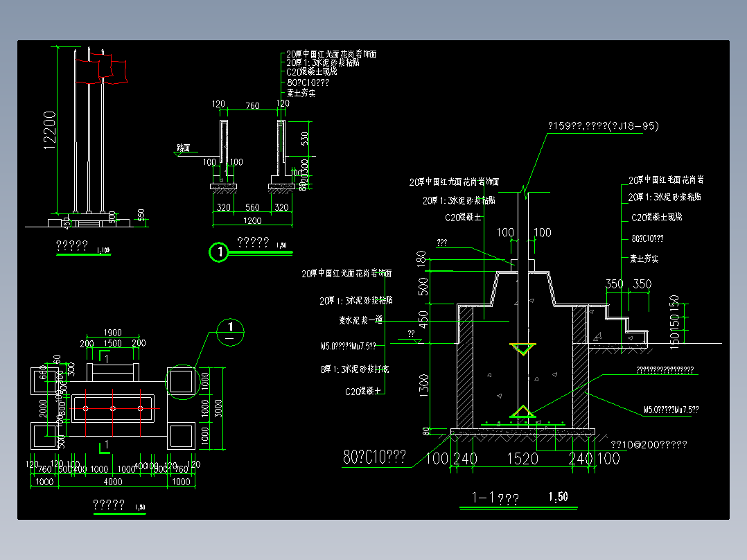
Task: Click the circled 1 detail callout bubble near the plan
Action: [x=231, y=332]
